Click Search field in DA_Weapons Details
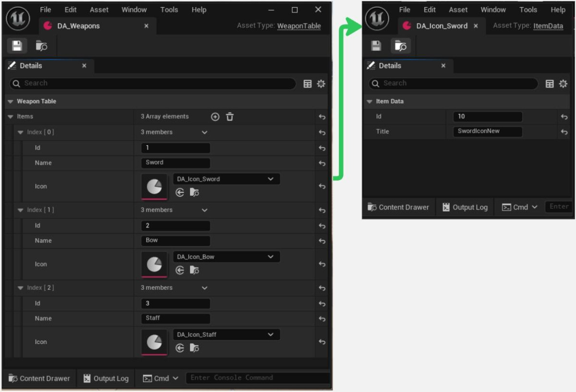Viewport: 576px width, 392px height. 153,83
